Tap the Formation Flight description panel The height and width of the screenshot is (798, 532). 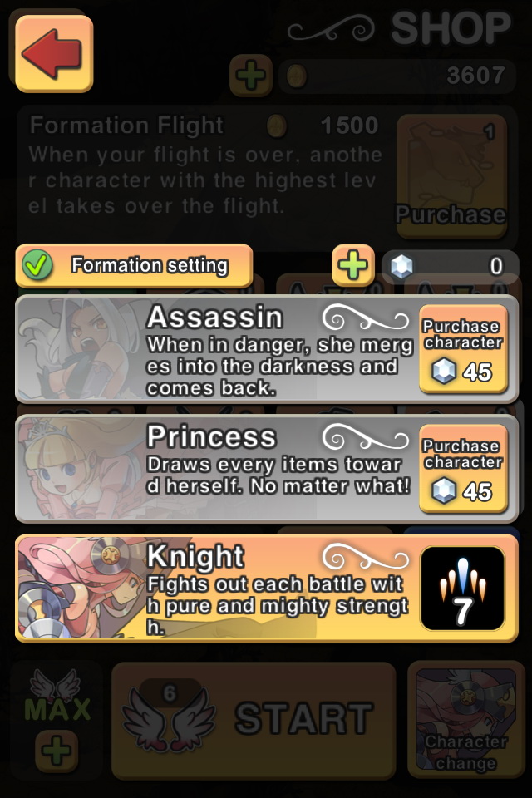point(204,175)
